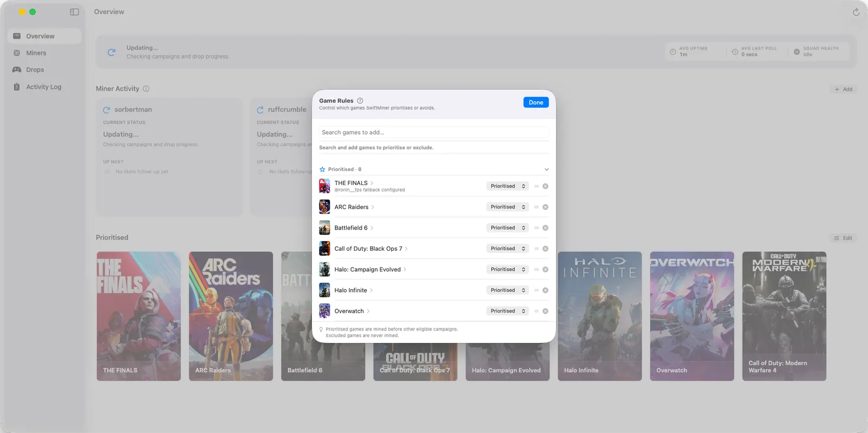Click the star icon beside Prioritised header
This screenshot has height=433, width=868.
pyautogui.click(x=322, y=169)
